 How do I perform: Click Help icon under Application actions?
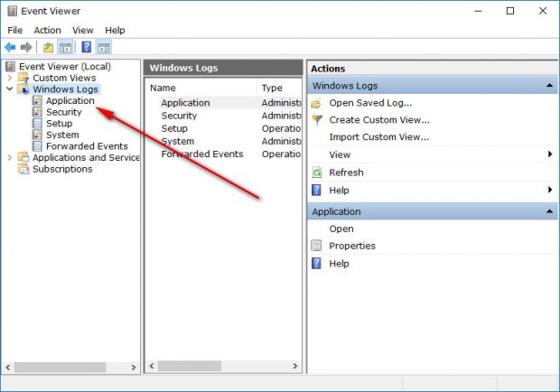[x=316, y=264]
